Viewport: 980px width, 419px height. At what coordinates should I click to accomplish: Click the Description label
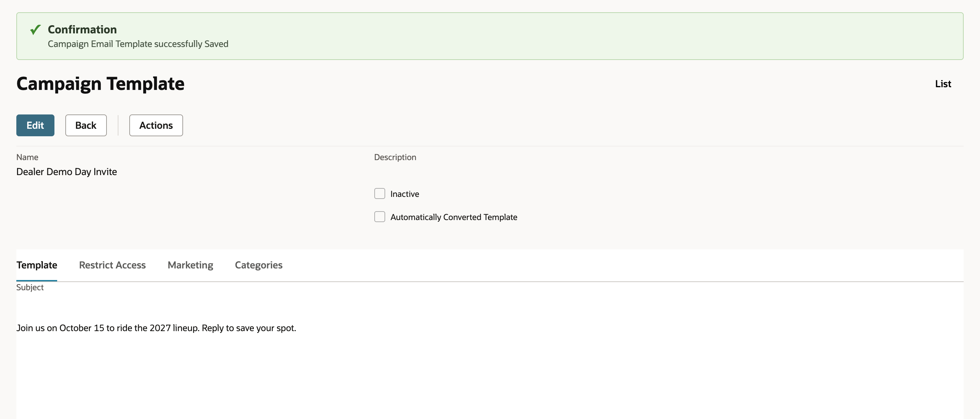[395, 157]
